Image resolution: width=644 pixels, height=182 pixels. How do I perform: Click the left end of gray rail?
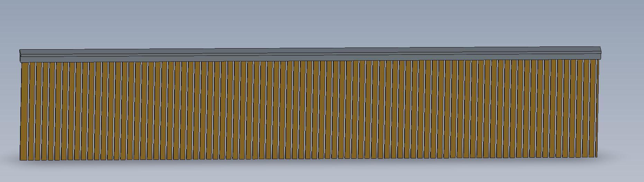coord(20,56)
